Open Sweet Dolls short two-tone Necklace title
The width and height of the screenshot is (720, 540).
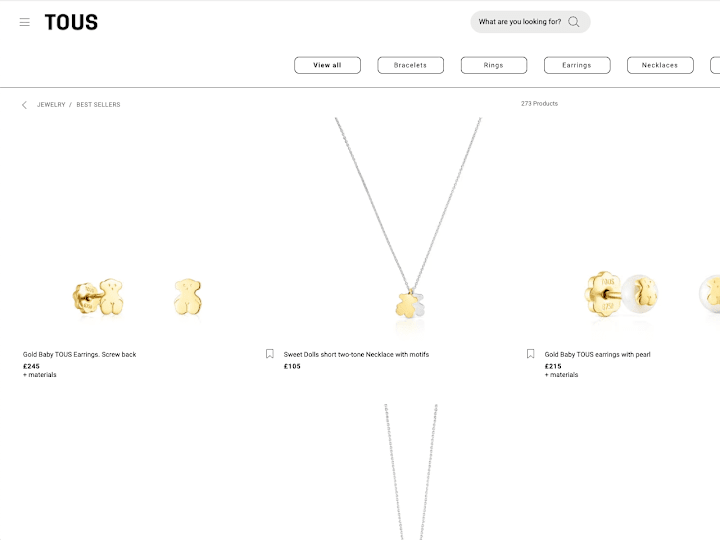pos(356,355)
